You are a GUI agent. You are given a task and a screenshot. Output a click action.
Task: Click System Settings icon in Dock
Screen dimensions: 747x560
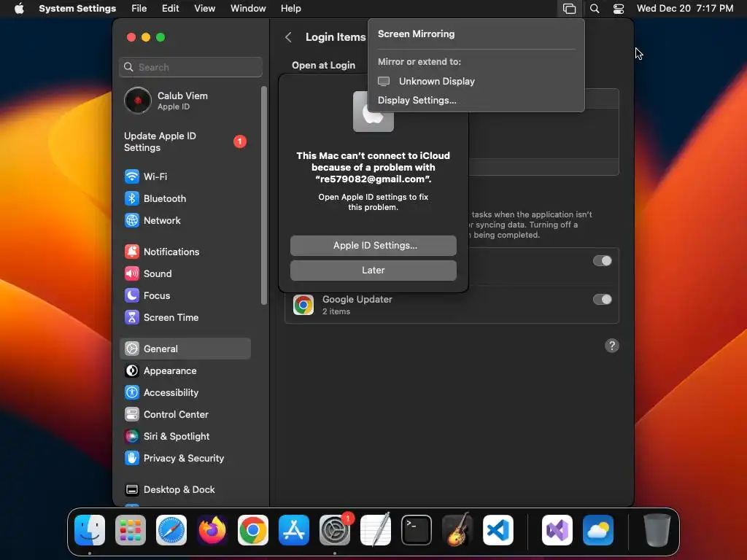(x=335, y=530)
